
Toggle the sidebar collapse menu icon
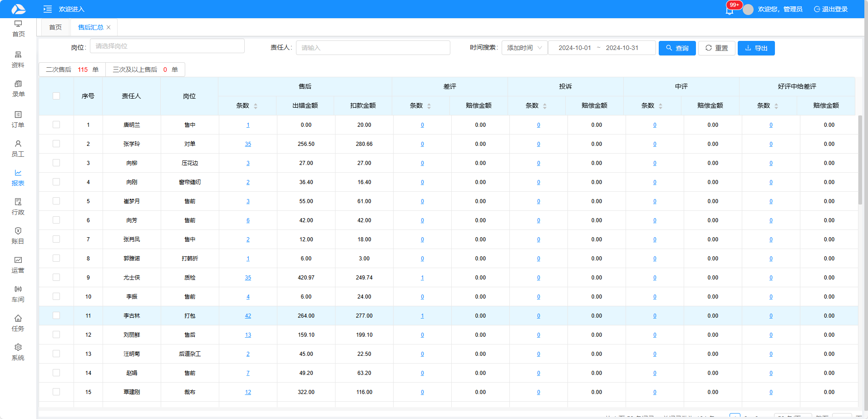(47, 9)
